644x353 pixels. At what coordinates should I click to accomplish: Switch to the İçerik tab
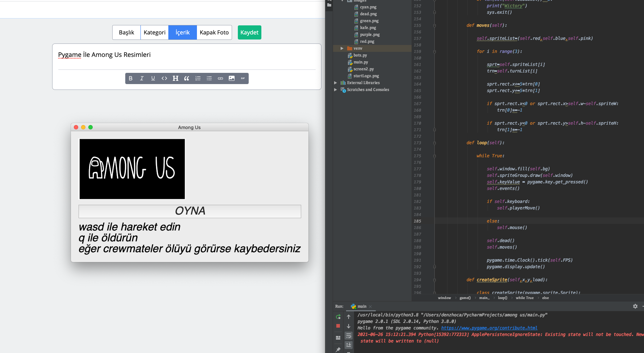(182, 32)
